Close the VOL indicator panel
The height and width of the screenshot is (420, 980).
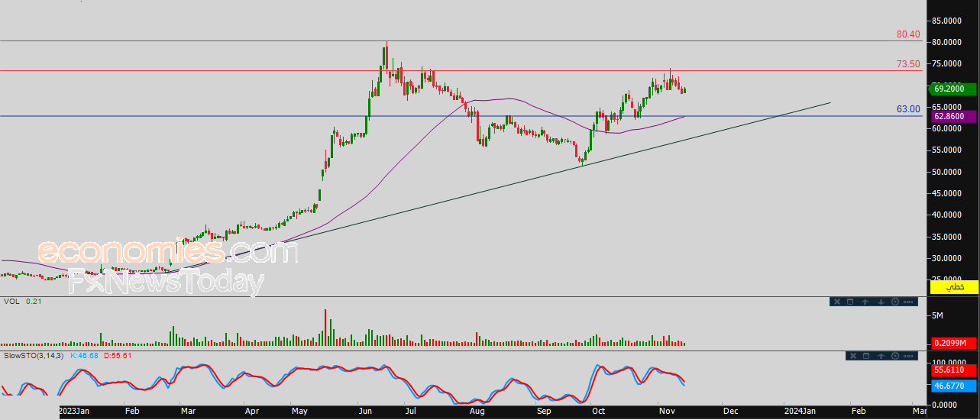point(837,302)
